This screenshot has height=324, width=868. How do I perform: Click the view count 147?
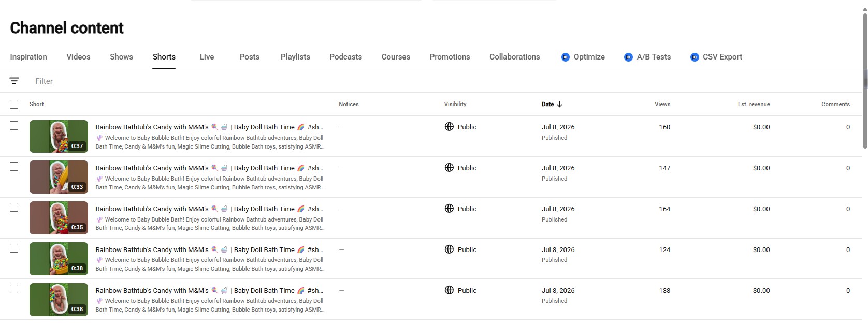(x=664, y=168)
